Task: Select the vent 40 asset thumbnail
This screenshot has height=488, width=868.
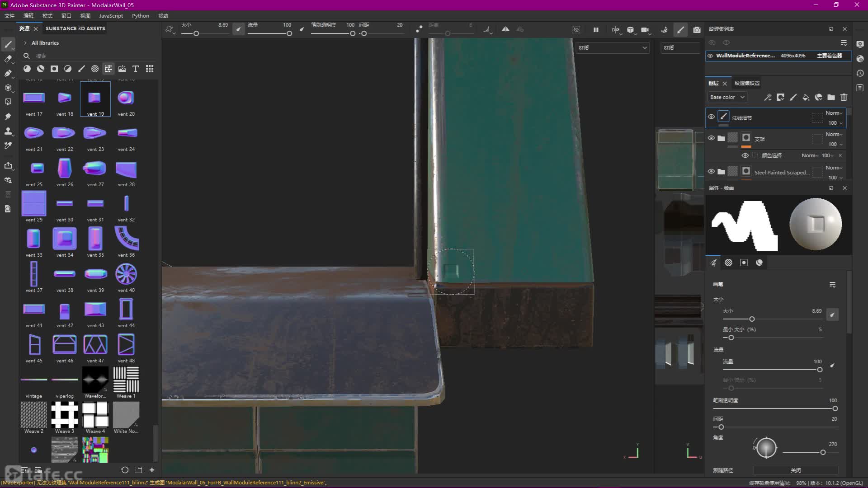Action: (x=126, y=274)
